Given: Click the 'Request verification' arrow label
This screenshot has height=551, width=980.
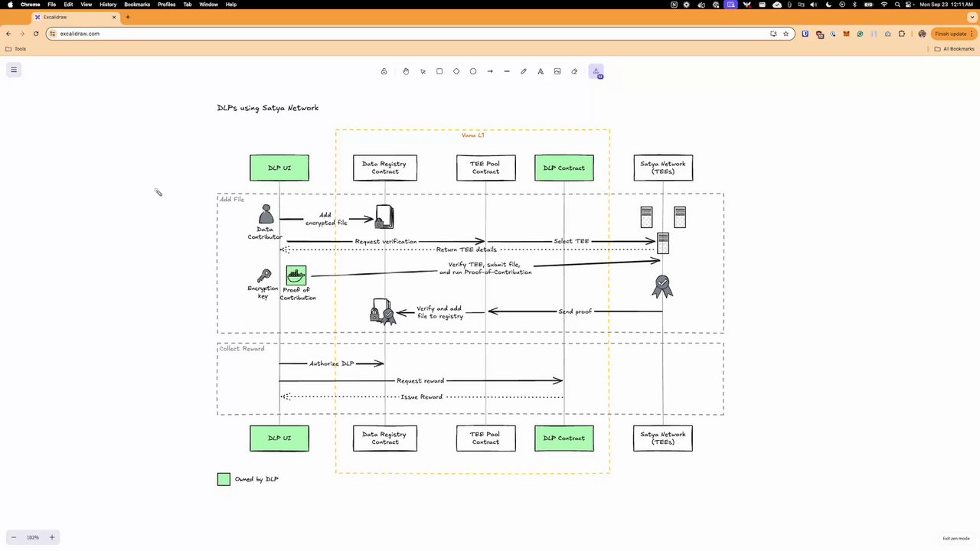Looking at the screenshot, I should (386, 242).
